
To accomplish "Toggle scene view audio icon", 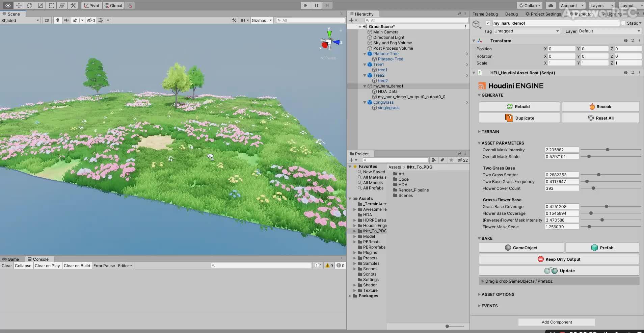I will [67, 20].
